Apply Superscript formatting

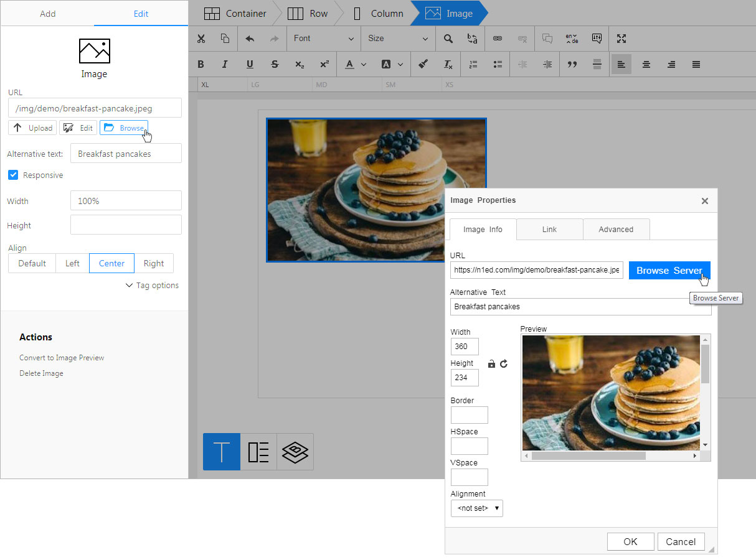coord(324,64)
